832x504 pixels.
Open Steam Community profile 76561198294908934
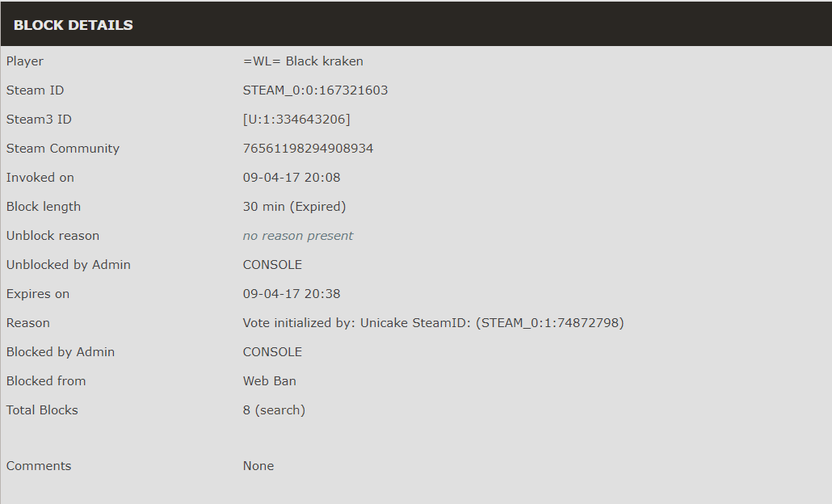tap(308, 149)
